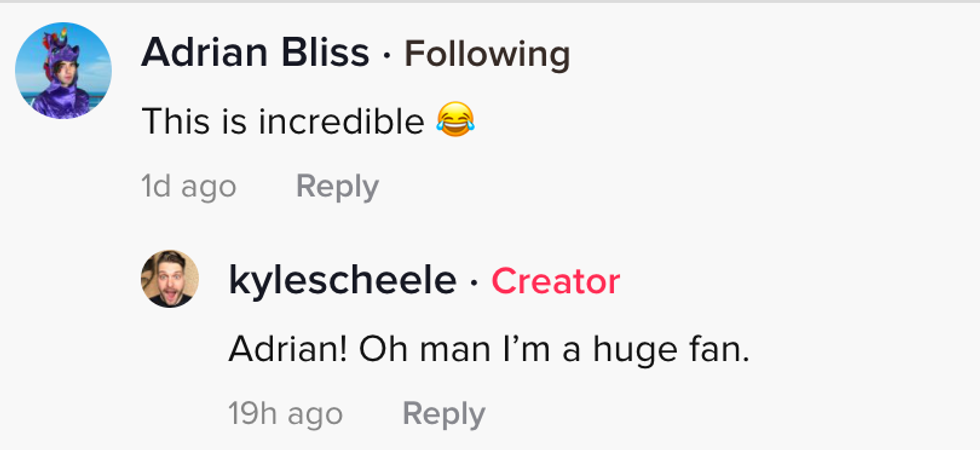
Task: Click the dot separator before Following
Action: point(387,56)
